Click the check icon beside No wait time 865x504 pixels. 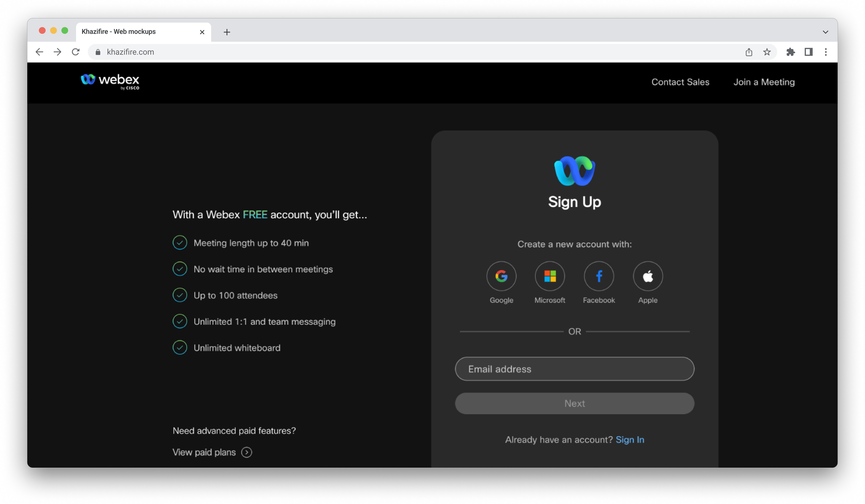coord(180,269)
